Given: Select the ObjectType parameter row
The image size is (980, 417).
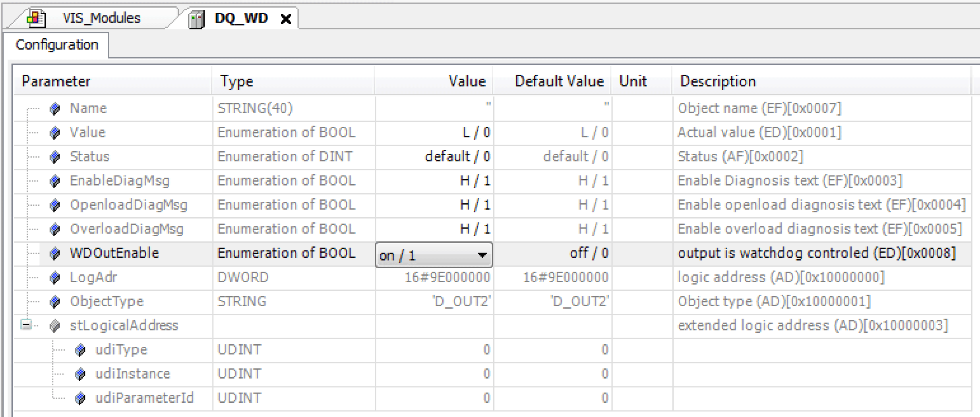Looking at the screenshot, I should coord(493,302).
